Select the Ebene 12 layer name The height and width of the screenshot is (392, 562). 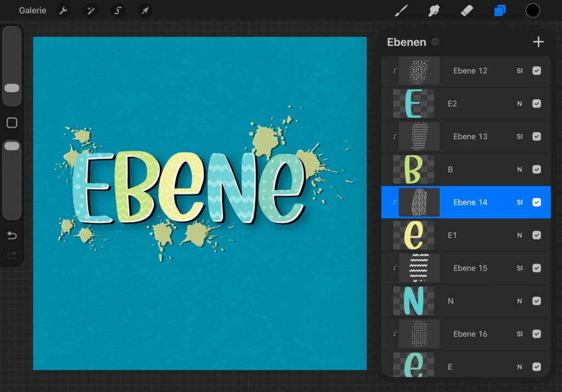pyautogui.click(x=470, y=71)
